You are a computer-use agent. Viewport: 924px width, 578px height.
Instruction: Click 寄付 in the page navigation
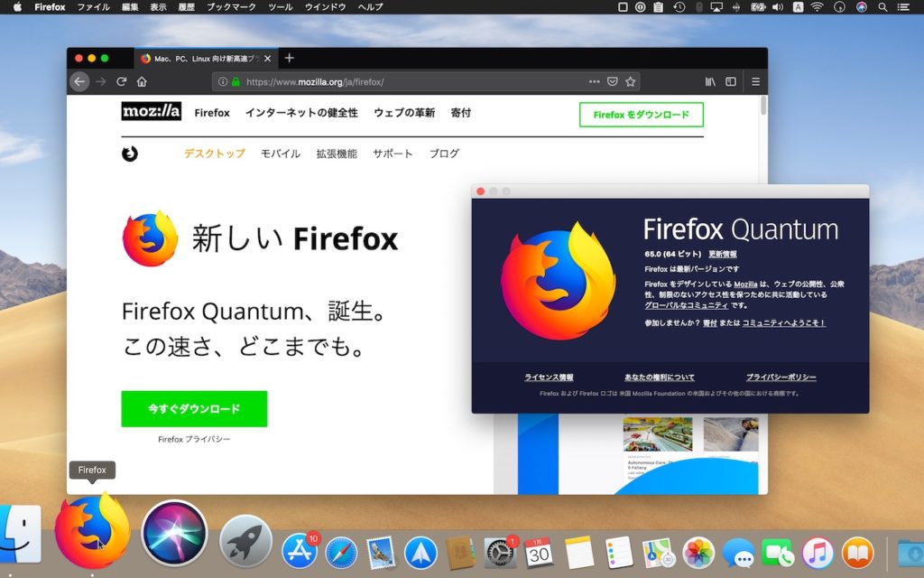[461, 113]
